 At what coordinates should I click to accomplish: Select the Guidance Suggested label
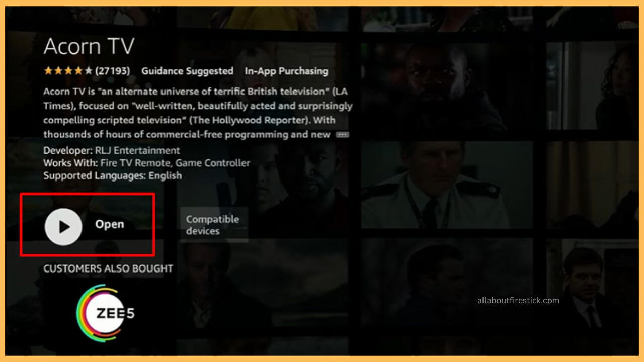(x=187, y=71)
